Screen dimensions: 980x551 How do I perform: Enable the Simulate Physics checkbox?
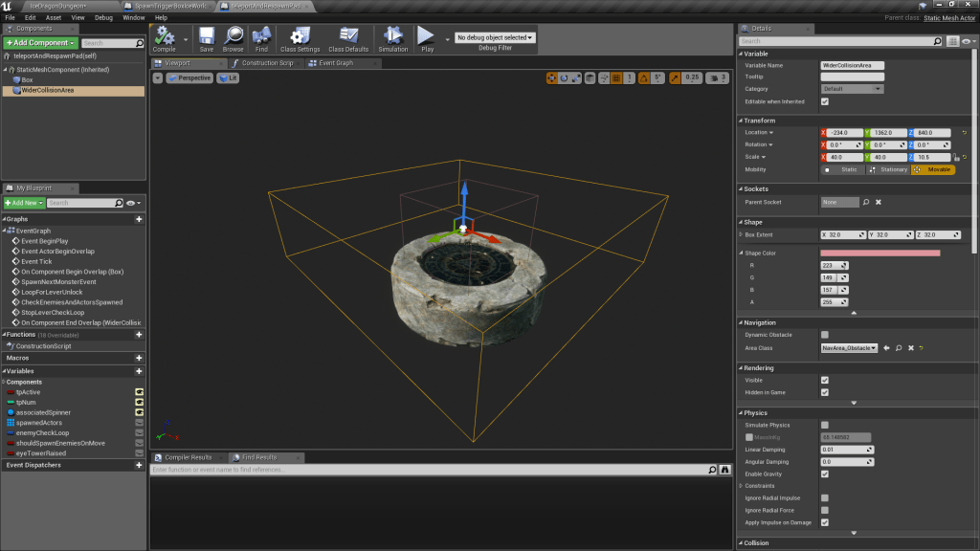pos(825,425)
